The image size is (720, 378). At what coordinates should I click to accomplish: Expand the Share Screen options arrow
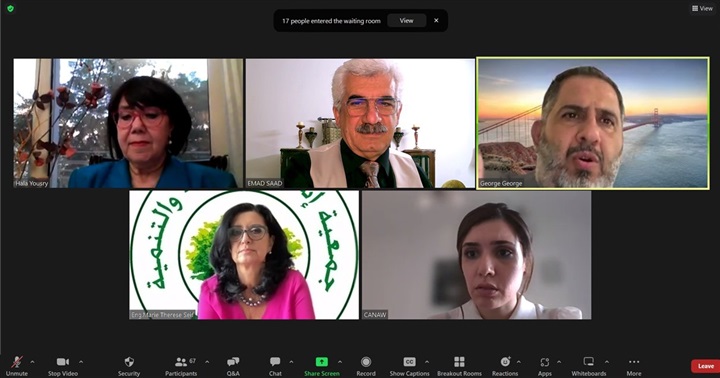(x=340, y=362)
